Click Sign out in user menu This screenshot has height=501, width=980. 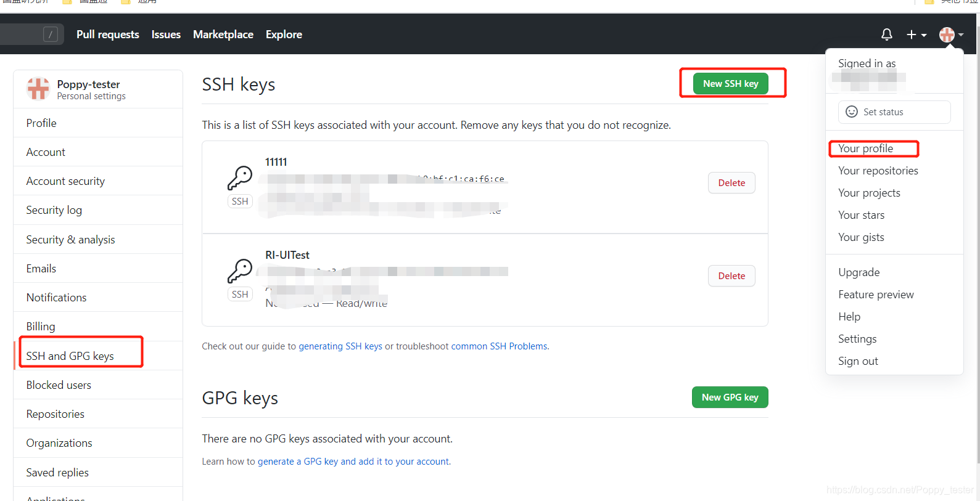point(894,361)
